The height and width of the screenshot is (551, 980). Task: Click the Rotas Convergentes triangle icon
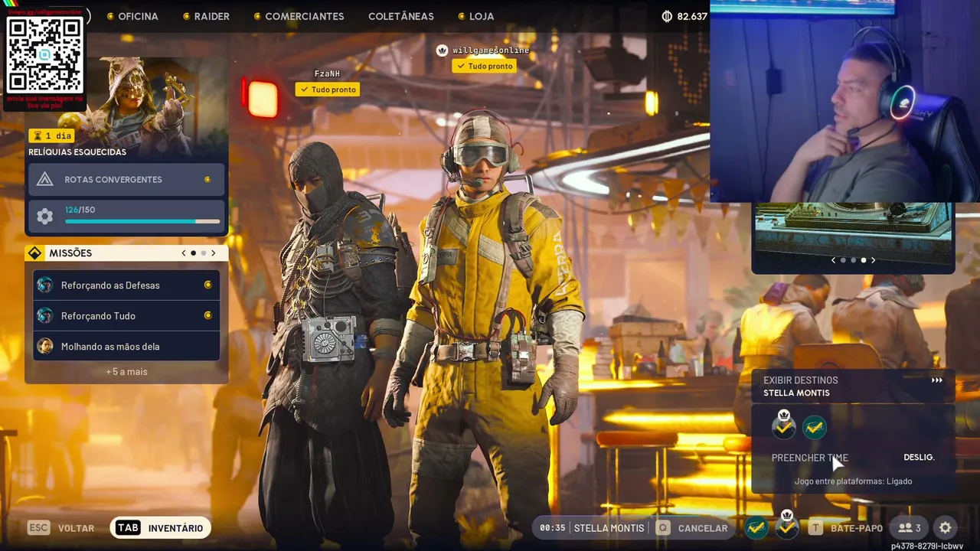click(x=45, y=179)
